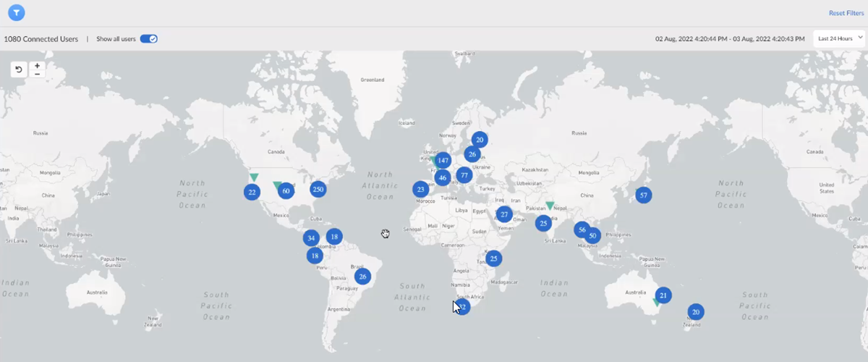Click the 18 cluster next to the 34 cluster

(333, 236)
